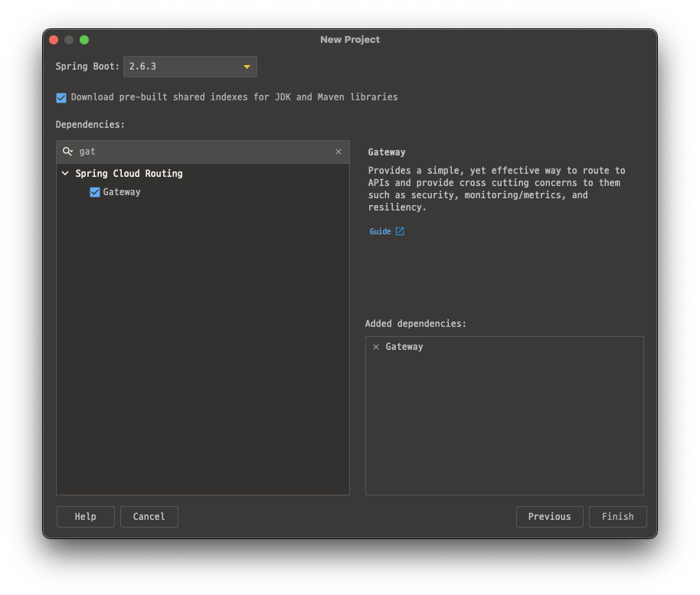Viewport: 700px width, 595px height.
Task: Focus the dependencies search field
Action: 203,152
